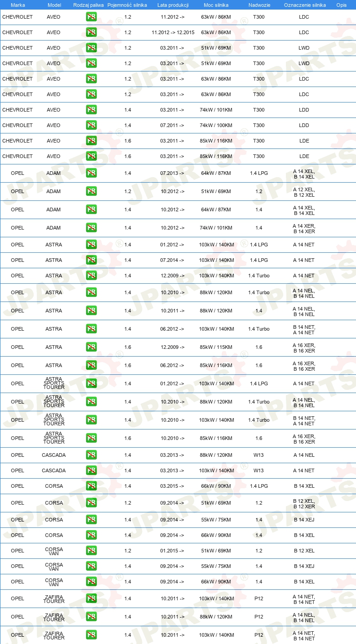Click the Pojemność silnika column header

127,5
